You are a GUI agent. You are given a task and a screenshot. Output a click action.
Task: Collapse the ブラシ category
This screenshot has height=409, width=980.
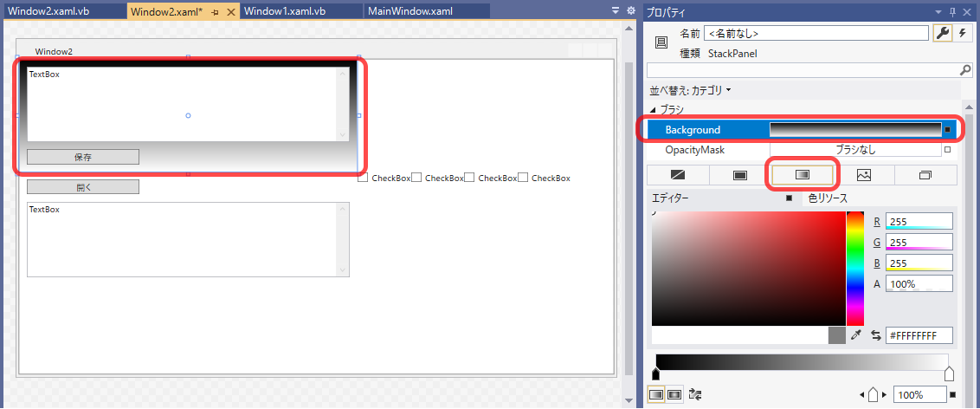(x=653, y=109)
